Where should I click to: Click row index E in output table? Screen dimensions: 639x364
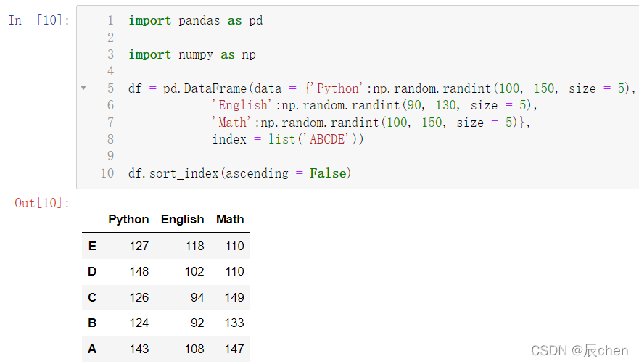(92, 246)
